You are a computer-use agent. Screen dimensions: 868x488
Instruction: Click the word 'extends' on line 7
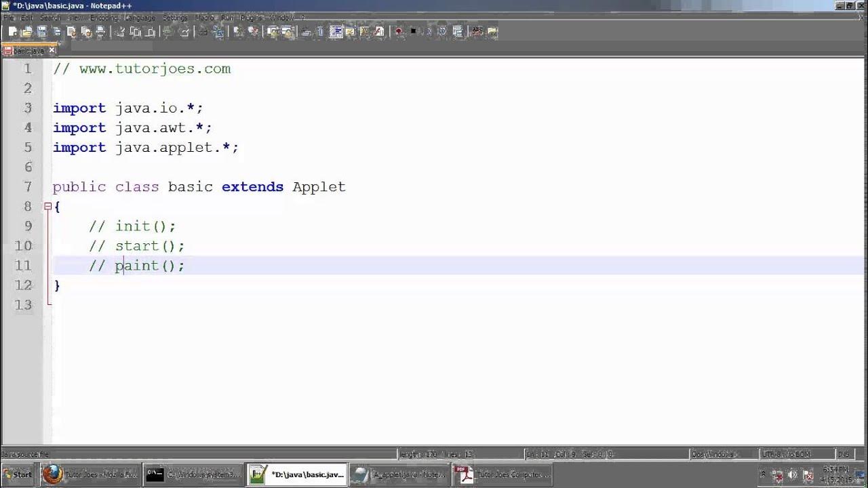click(252, 186)
